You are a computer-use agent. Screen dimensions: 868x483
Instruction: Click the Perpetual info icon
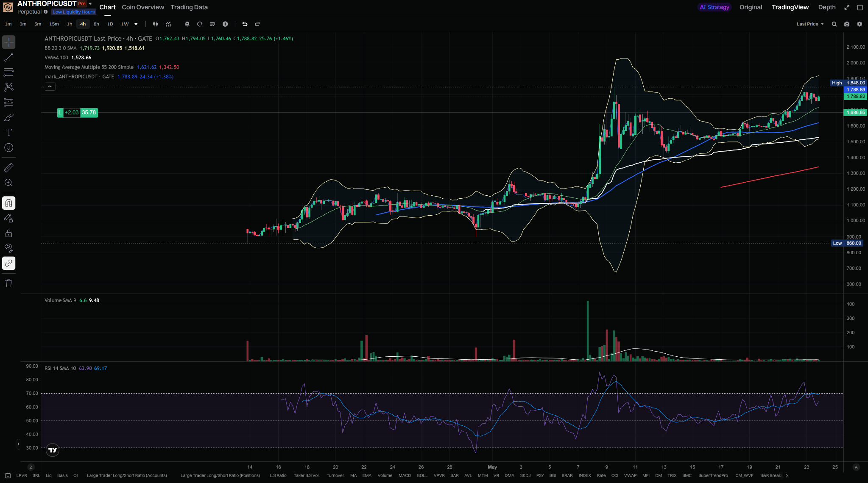(x=46, y=12)
